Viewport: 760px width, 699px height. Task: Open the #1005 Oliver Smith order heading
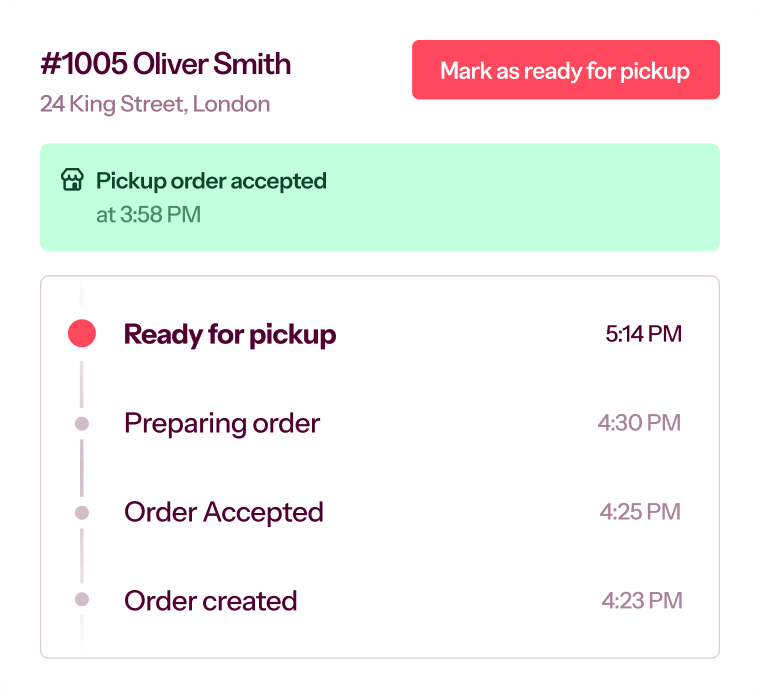click(166, 65)
